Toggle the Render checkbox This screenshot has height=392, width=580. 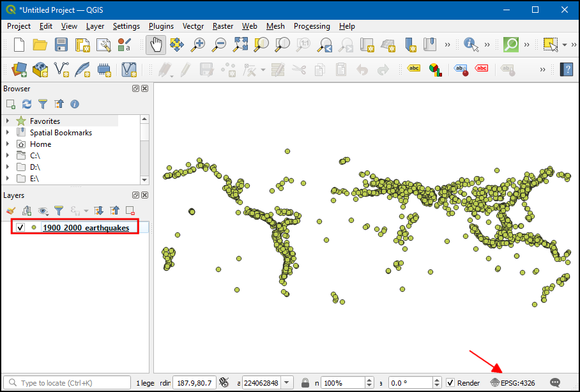coord(451,383)
